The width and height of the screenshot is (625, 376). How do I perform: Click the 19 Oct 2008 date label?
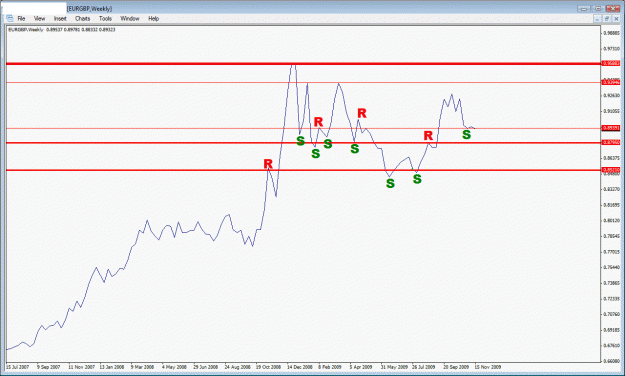point(269,367)
